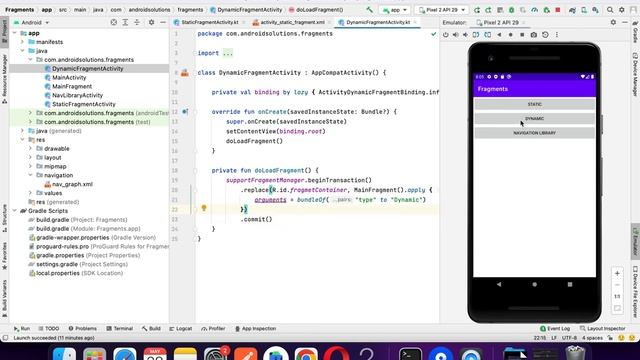This screenshot has width=640, height=360.
Task: Tap Android recents square button on phone
Action: 570,284
